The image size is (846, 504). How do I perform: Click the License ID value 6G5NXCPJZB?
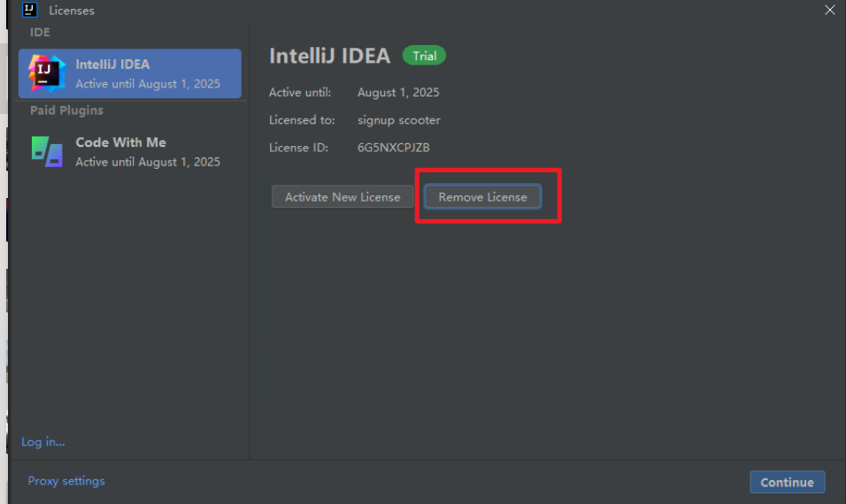coord(394,148)
